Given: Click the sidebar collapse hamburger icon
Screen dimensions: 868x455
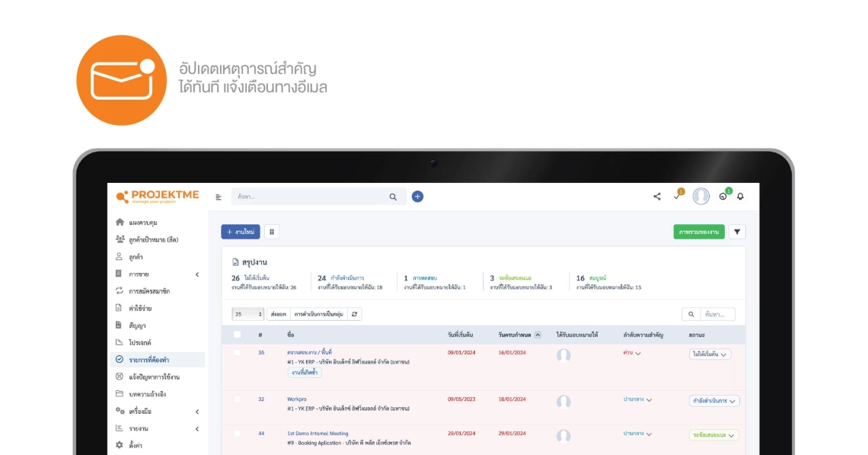Looking at the screenshot, I should tap(219, 197).
